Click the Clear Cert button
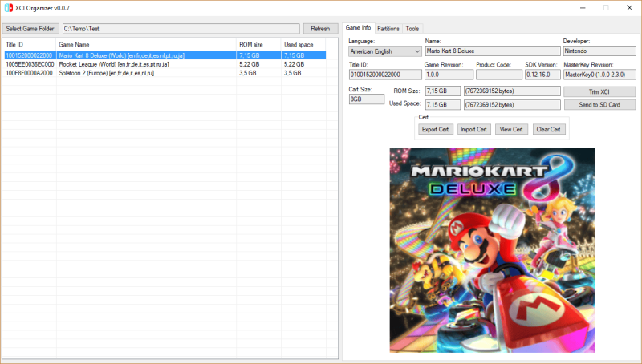The image size is (642, 364). tap(549, 129)
